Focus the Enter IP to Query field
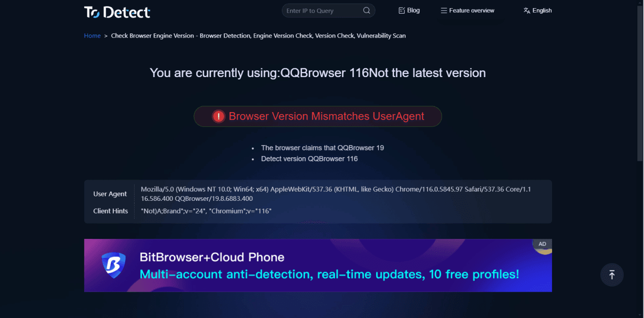 (x=328, y=11)
